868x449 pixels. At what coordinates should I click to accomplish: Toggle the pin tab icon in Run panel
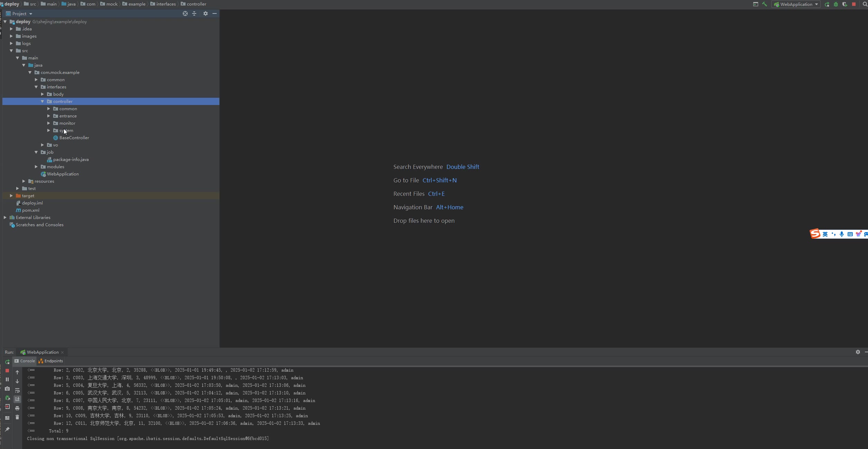click(7, 429)
